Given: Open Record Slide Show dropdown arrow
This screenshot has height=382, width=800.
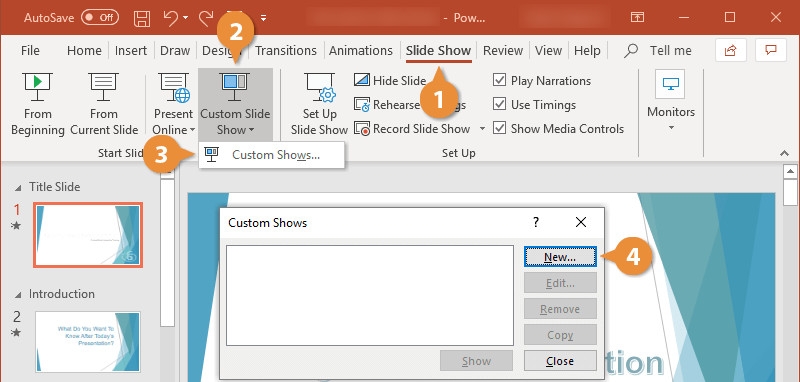Looking at the screenshot, I should click(482, 129).
